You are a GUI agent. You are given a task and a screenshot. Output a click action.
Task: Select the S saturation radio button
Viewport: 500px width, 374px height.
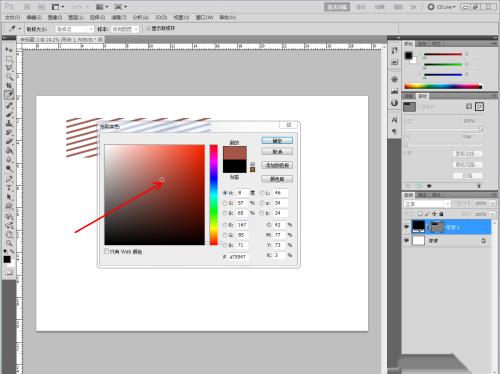(225, 203)
